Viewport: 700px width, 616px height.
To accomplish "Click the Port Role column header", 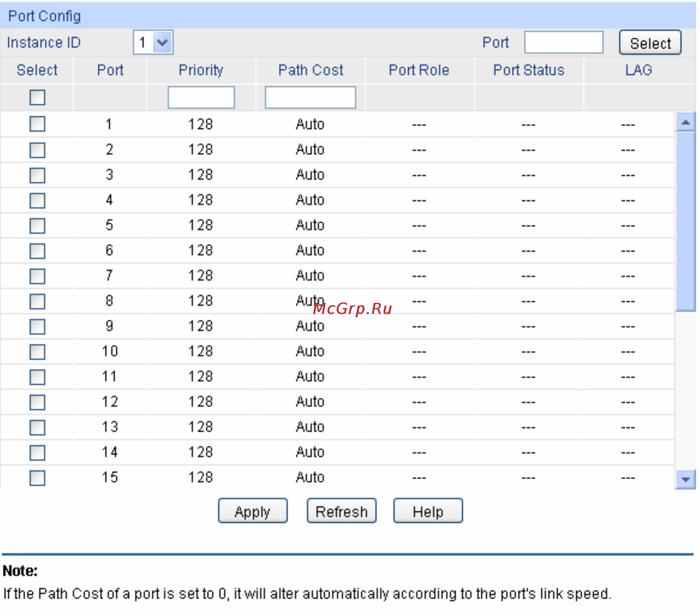I will pyautogui.click(x=419, y=70).
